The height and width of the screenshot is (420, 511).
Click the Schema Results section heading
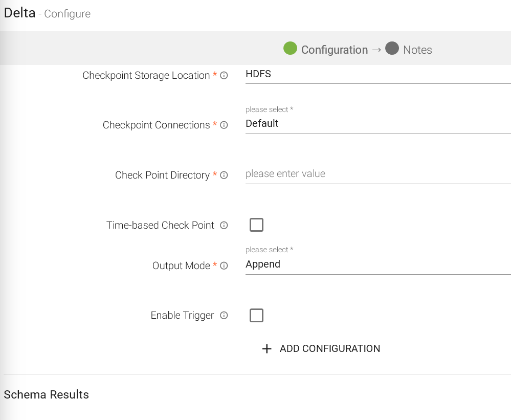pos(47,394)
